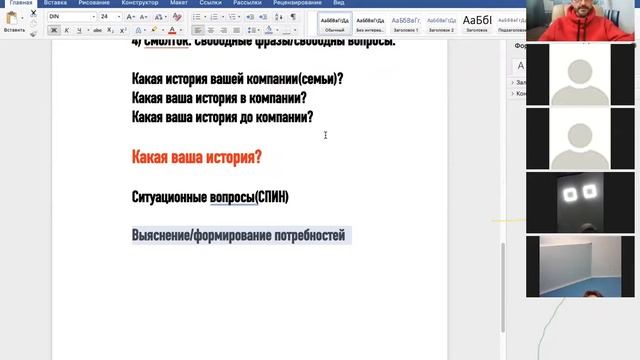Show paragraph marks ¶
640x360 pixels.
tap(293, 17)
